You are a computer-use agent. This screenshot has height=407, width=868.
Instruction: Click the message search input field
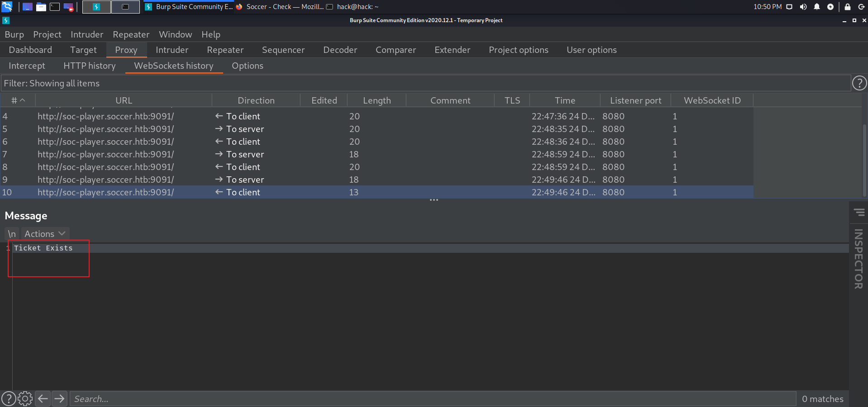tap(433, 399)
